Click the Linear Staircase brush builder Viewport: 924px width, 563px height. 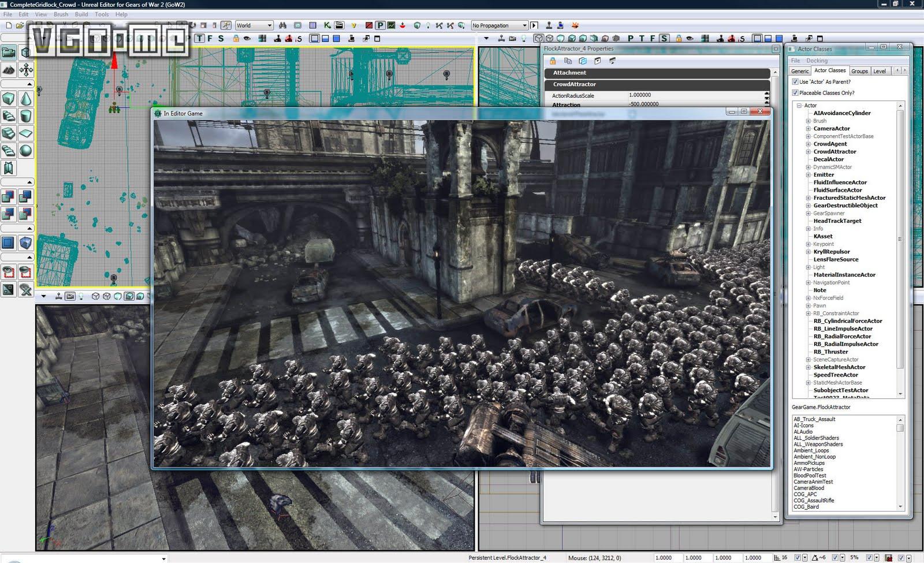click(x=9, y=133)
